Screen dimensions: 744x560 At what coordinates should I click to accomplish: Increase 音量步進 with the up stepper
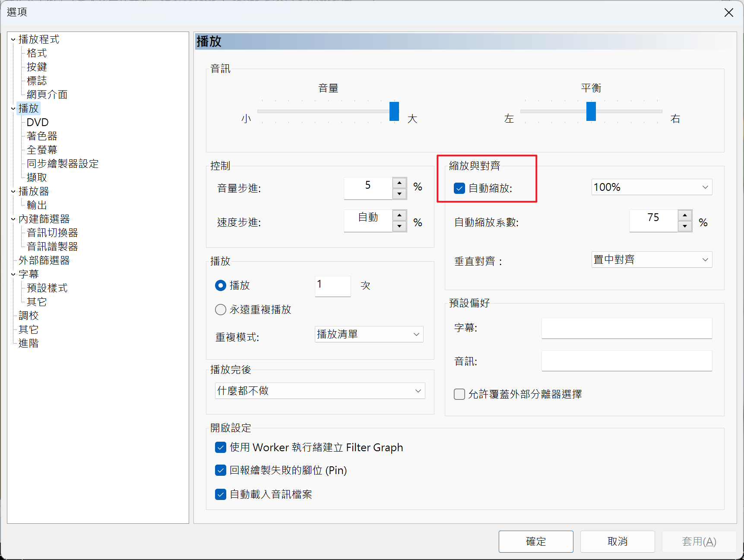click(399, 183)
